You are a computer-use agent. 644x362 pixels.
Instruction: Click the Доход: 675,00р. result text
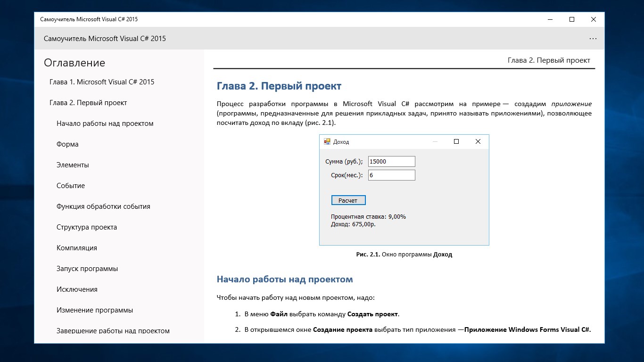point(353,224)
